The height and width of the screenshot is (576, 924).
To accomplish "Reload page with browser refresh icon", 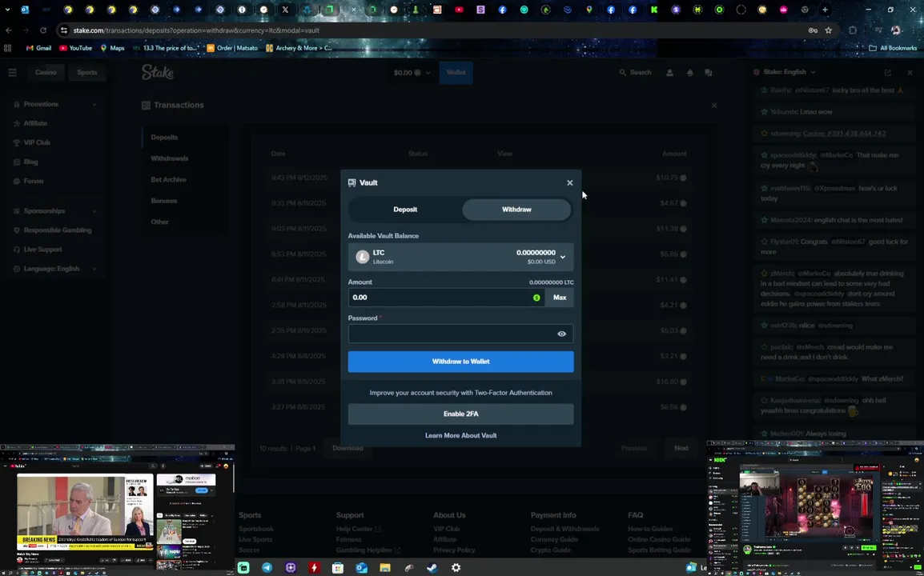I will (x=43, y=30).
